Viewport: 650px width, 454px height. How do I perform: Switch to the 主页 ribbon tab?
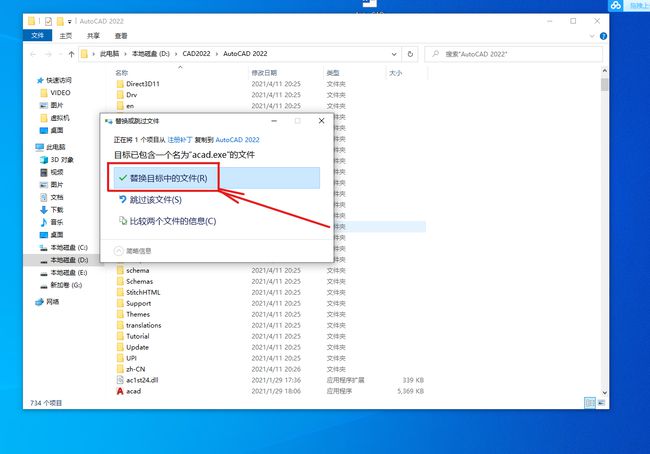[x=65, y=36]
